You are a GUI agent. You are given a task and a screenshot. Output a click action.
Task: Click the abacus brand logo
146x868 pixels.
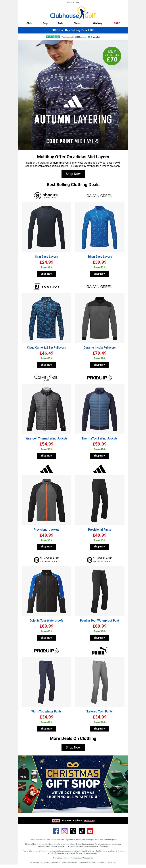46,195
